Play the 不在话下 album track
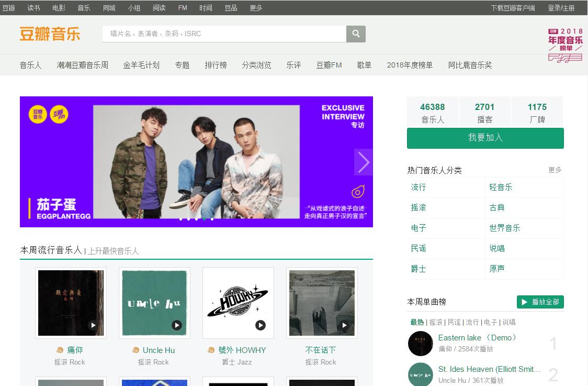The height and width of the screenshot is (386, 588). coord(344,325)
